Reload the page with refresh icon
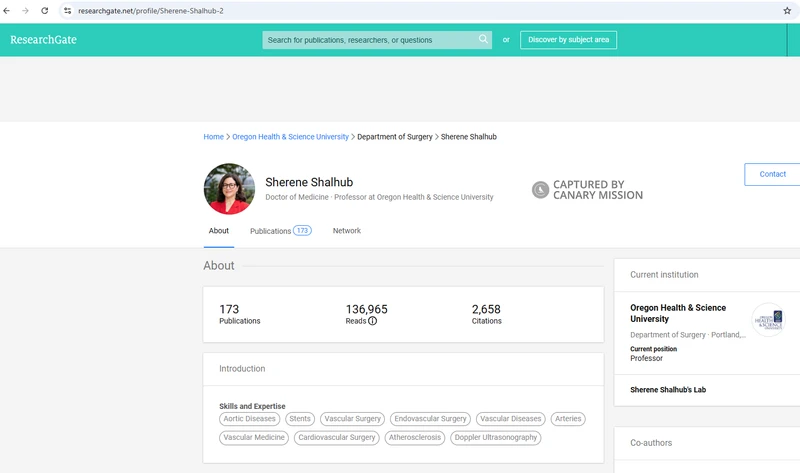Image resolution: width=800 pixels, height=473 pixels. pos(44,11)
